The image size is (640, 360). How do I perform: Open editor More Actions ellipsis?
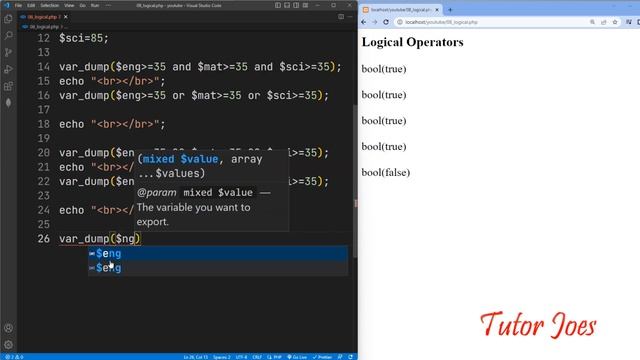[x=350, y=17]
